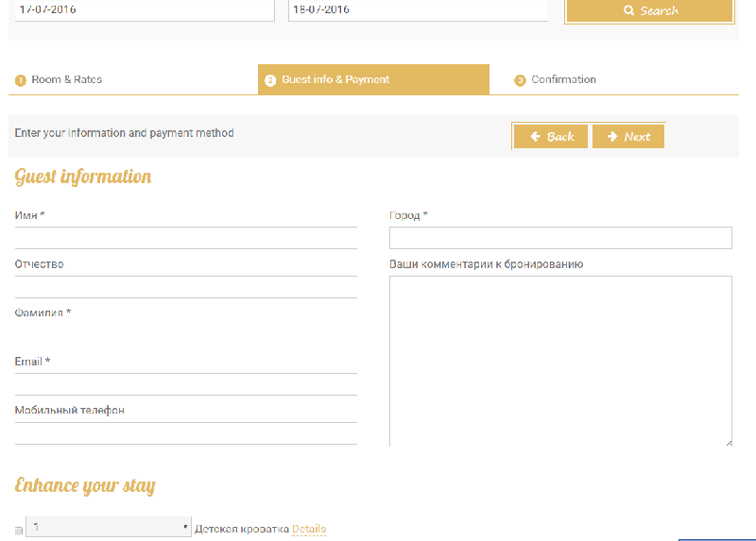756x541 pixels.
Task: Click the left arrow icon on Back
Action: point(535,137)
